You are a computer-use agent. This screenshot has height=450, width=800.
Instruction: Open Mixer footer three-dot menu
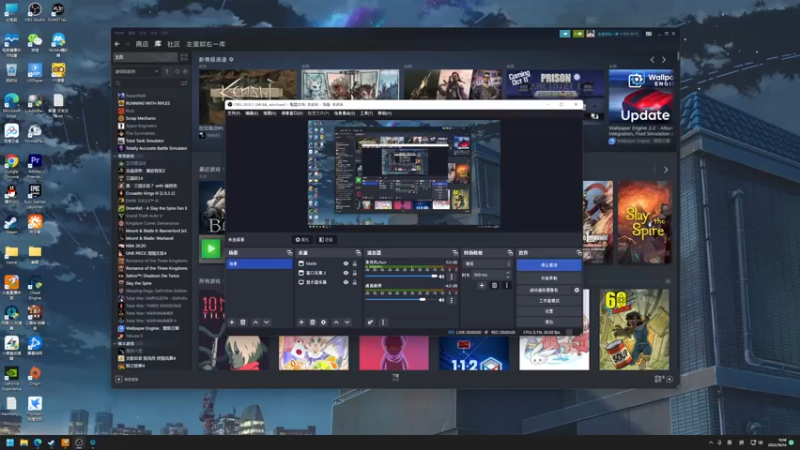(383, 322)
